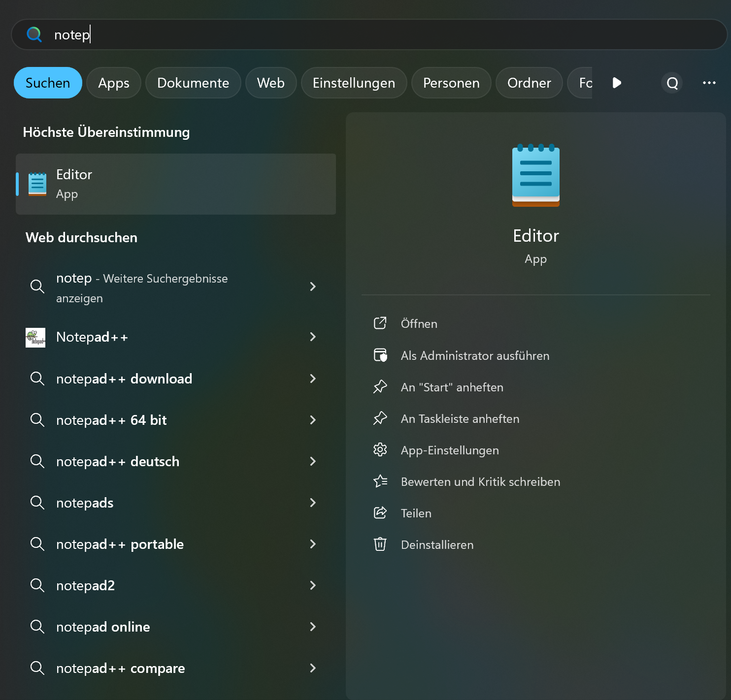Show more filter tabs with the arrow
This screenshot has height=700, width=731.
click(x=617, y=83)
